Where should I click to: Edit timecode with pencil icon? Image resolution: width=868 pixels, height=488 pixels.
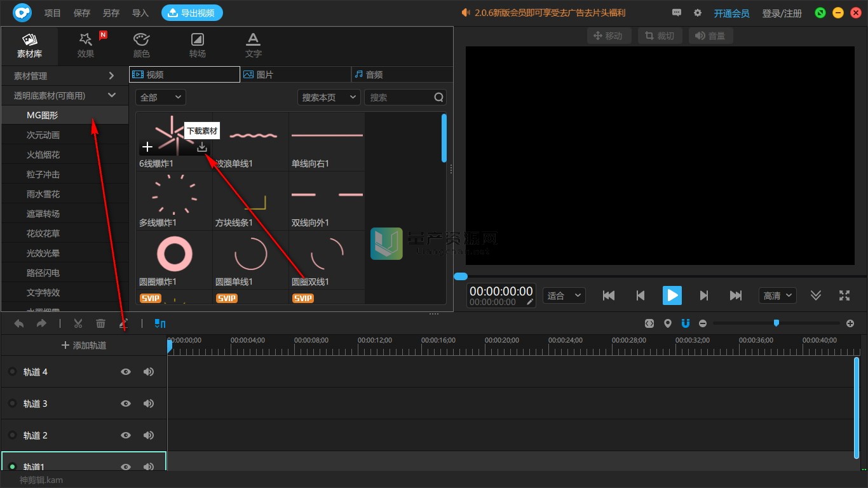pyautogui.click(x=530, y=302)
